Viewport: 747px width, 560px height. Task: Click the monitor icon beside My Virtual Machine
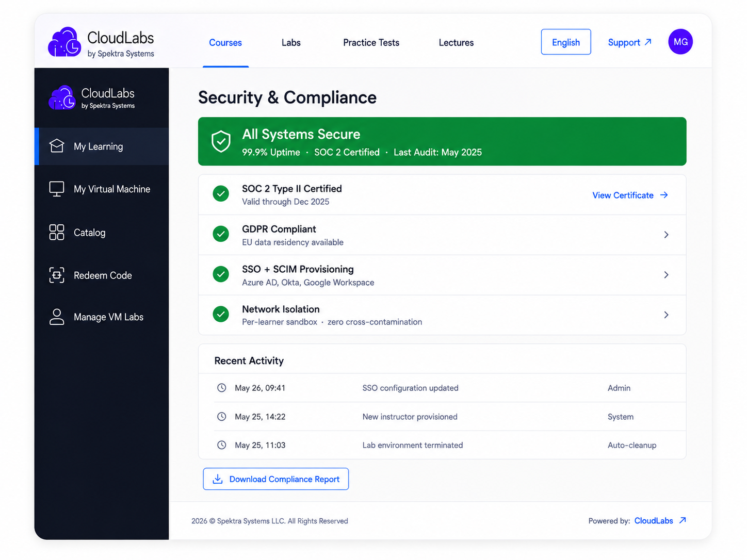tap(57, 189)
